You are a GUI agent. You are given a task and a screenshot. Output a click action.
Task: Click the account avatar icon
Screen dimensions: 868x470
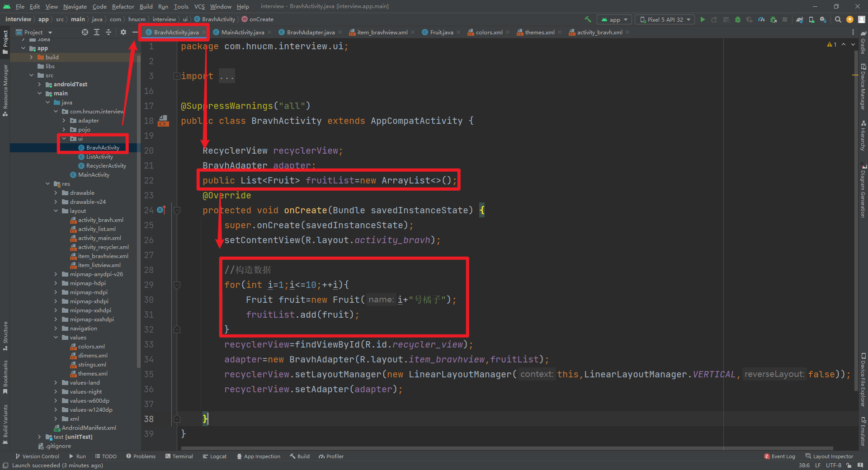(x=862, y=19)
